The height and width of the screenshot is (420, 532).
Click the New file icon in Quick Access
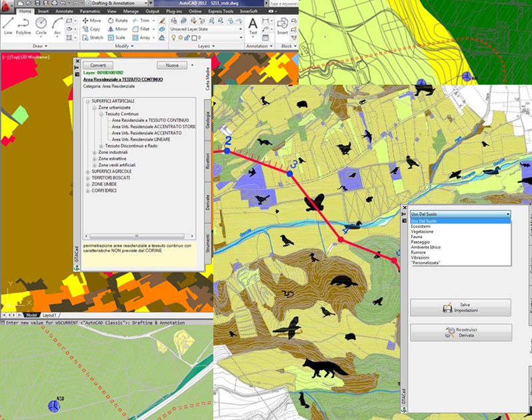[x=21, y=3]
